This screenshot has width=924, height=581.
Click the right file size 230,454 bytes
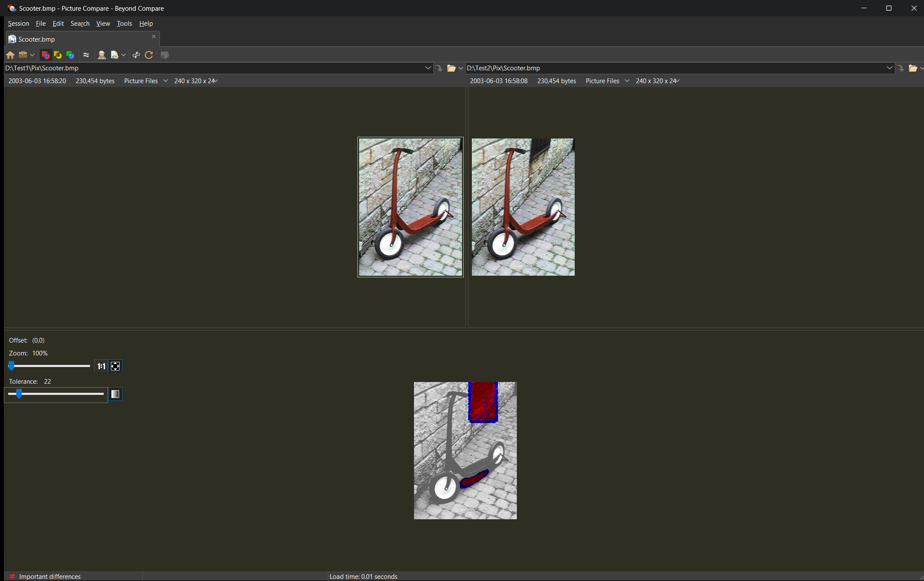click(557, 81)
